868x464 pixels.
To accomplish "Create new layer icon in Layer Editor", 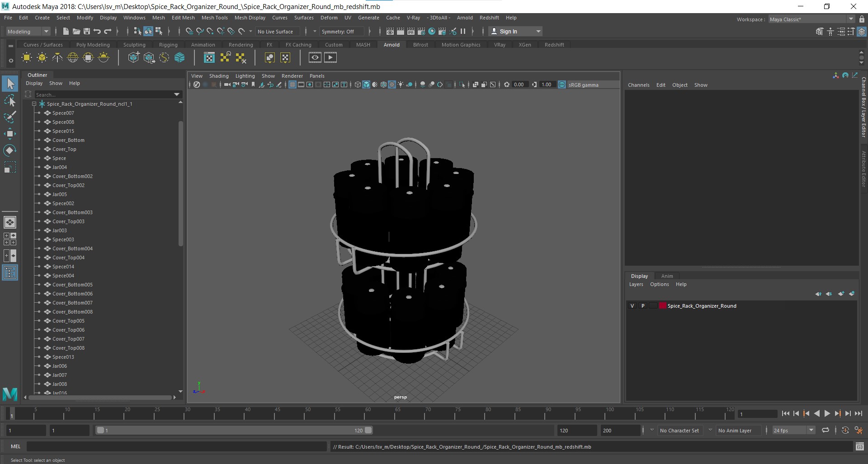I will click(x=841, y=294).
